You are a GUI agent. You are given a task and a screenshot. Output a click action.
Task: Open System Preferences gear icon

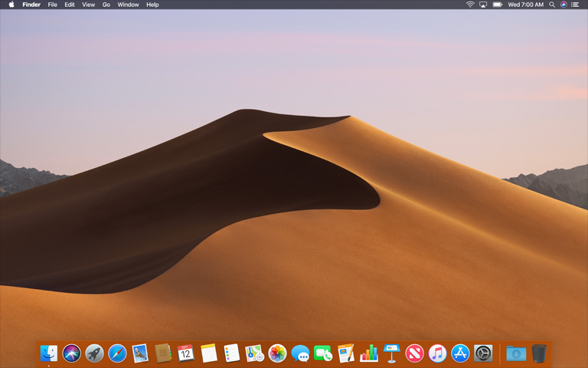tap(483, 353)
